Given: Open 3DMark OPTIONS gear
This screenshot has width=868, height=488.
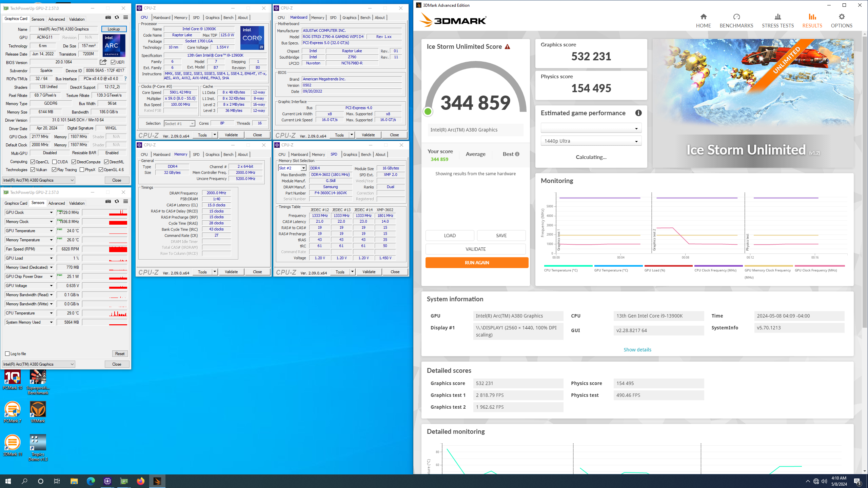Looking at the screenshot, I should click(x=841, y=21).
